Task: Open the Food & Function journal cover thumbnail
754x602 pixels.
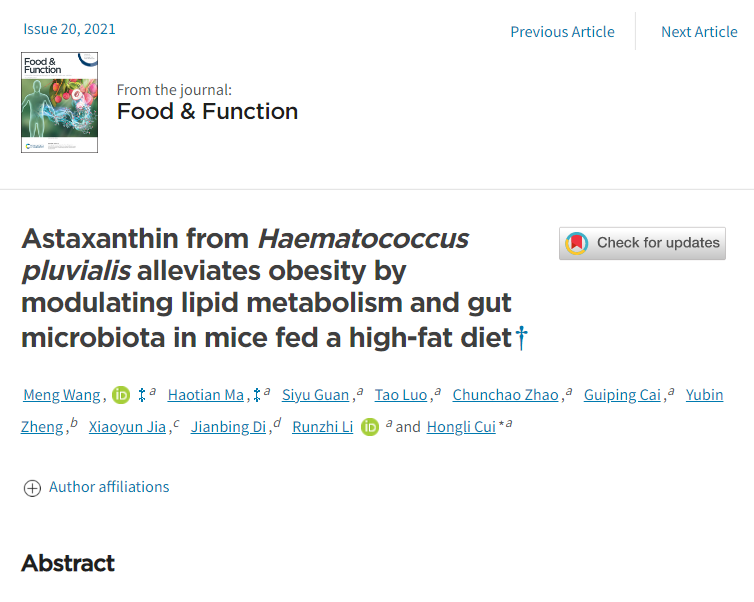Action: (59, 102)
